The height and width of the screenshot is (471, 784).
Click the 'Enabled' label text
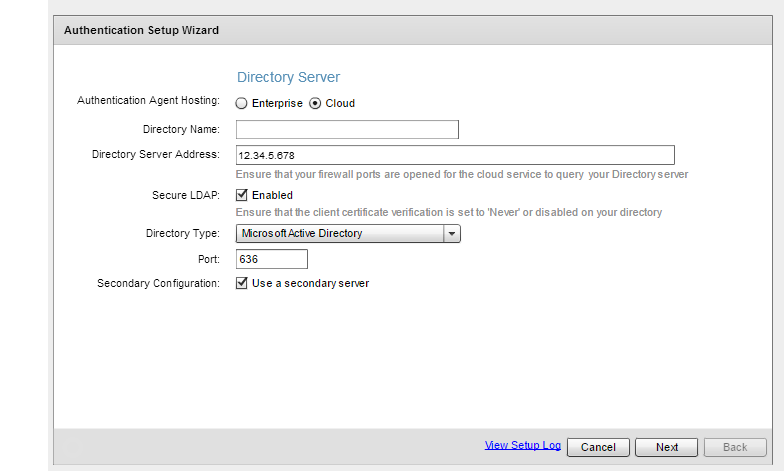(x=272, y=195)
